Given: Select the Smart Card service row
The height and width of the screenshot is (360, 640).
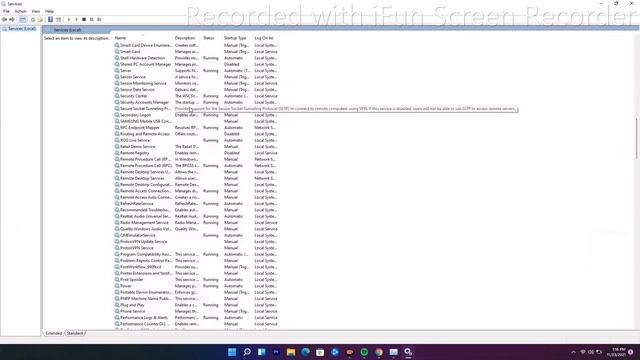Looking at the screenshot, I should point(196,52).
